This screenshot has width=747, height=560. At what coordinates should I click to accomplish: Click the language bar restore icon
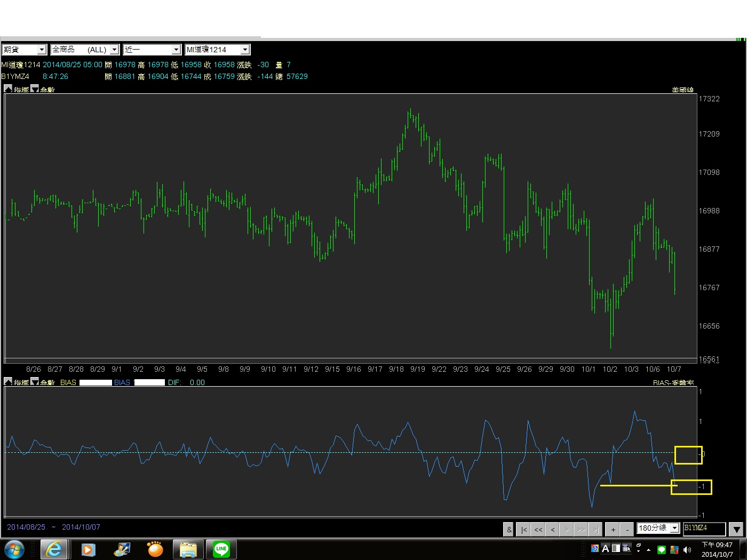pos(638,545)
